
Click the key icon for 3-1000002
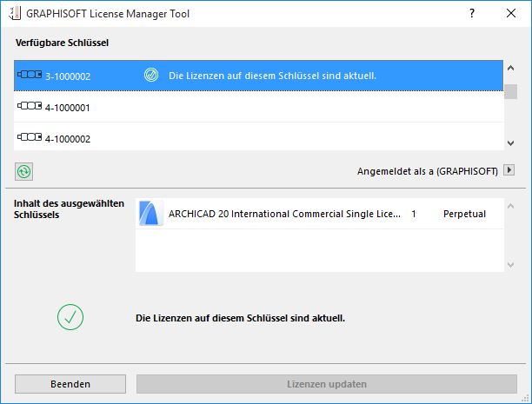click(x=30, y=76)
